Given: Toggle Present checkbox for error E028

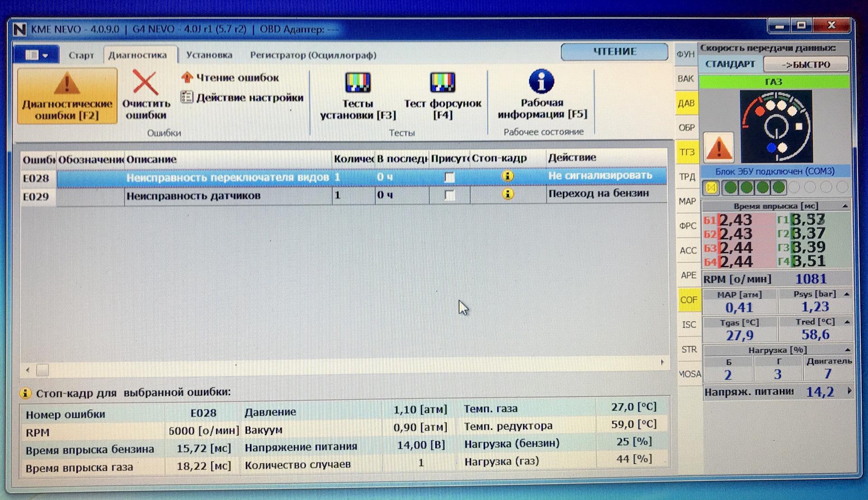Looking at the screenshot, I should (x=449, y=177).
